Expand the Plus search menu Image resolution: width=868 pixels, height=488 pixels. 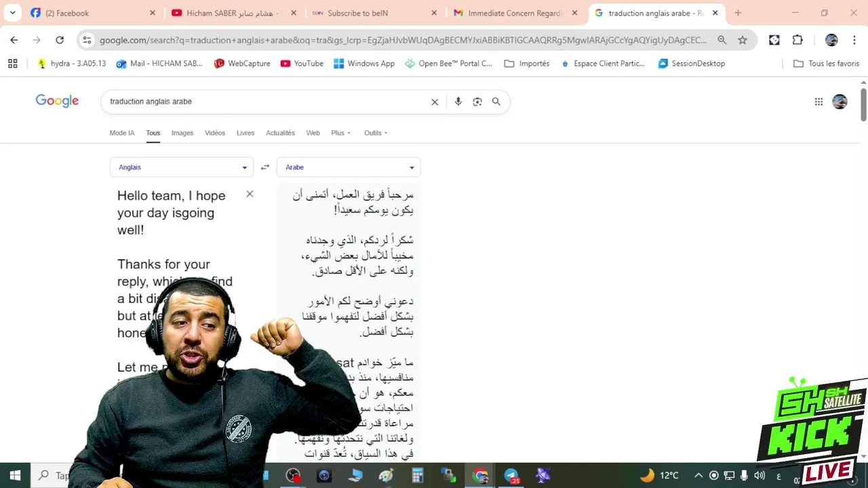[340, 133]
